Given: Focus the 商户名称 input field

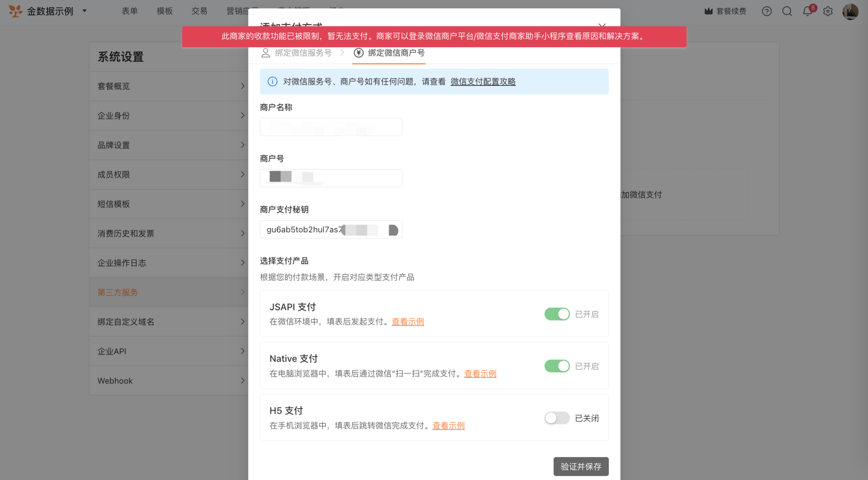Looking at the screenshot, I should [x=331, y=127].
